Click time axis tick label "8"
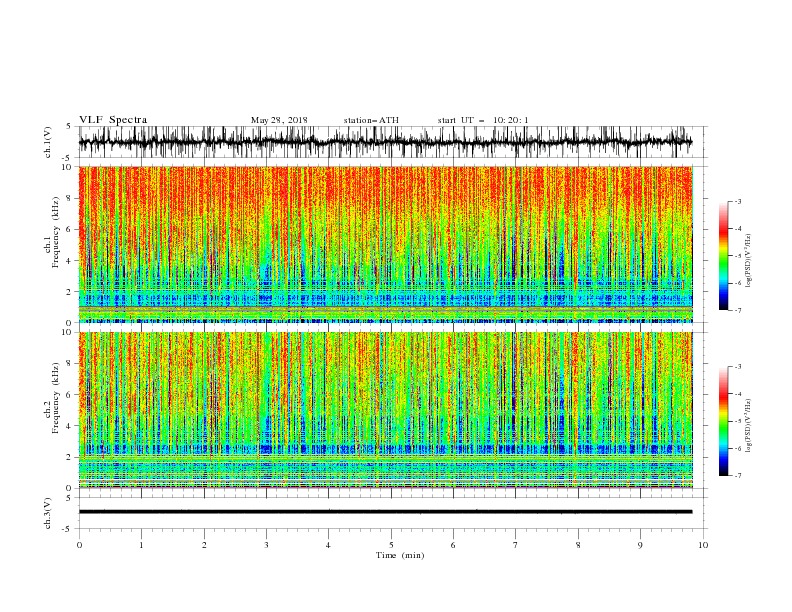Image resolution: width=792 pixels, height=612 pixels. (x=578, y=545)
